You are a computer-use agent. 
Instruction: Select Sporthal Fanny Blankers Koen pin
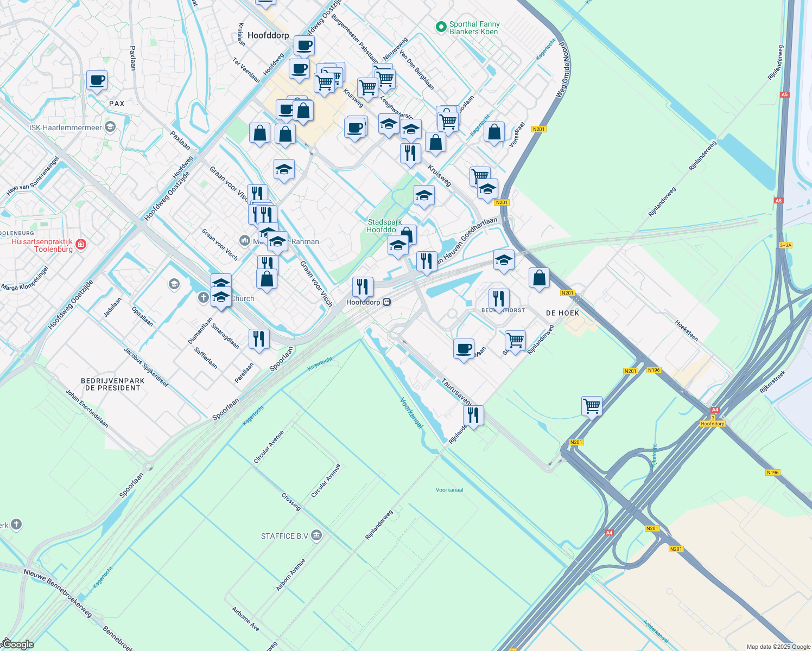441,26
